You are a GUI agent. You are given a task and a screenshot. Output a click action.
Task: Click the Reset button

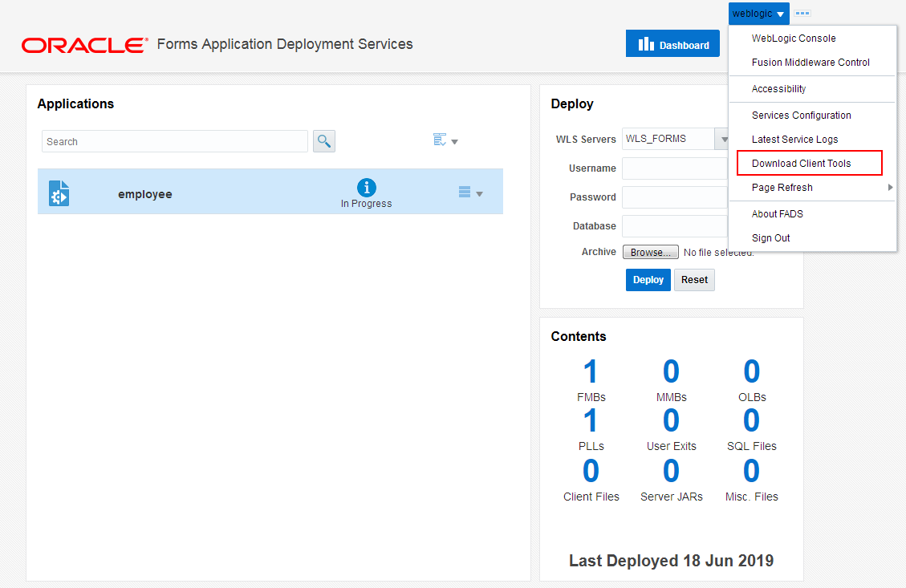point(694,279)
